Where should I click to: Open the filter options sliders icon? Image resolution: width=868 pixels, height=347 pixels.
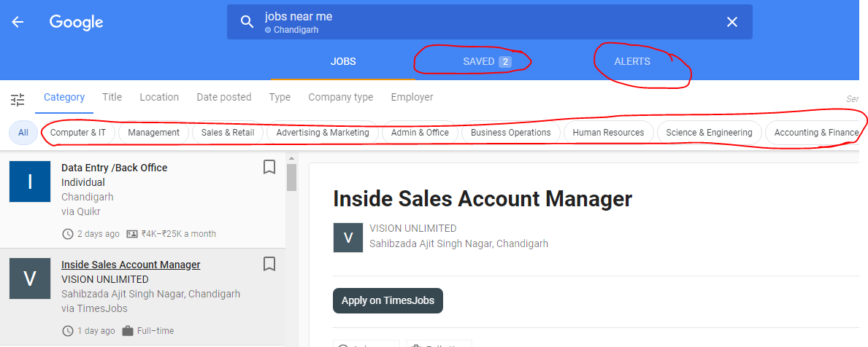coord(18,100)
